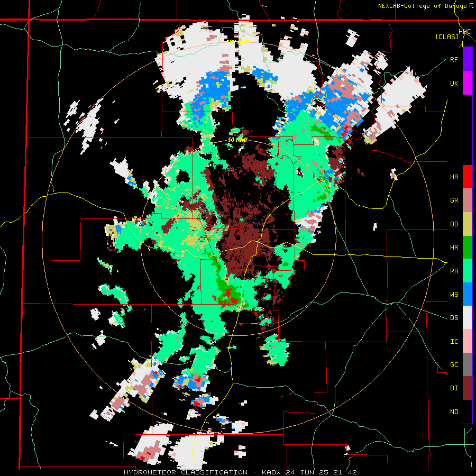Viewport: 476px width, 476px height.
Task: Click the gray GC ground clutter swatch
Action: (467, 364)
